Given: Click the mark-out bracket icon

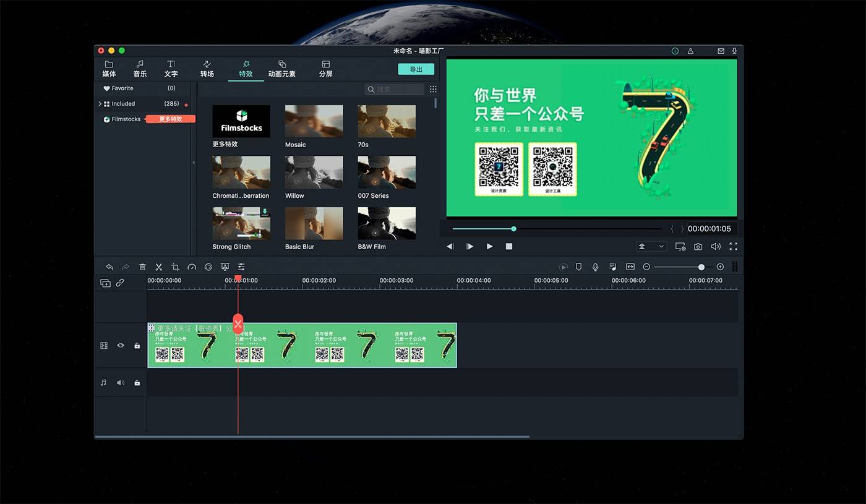Looking at the screenshot, I should point(682,229).
